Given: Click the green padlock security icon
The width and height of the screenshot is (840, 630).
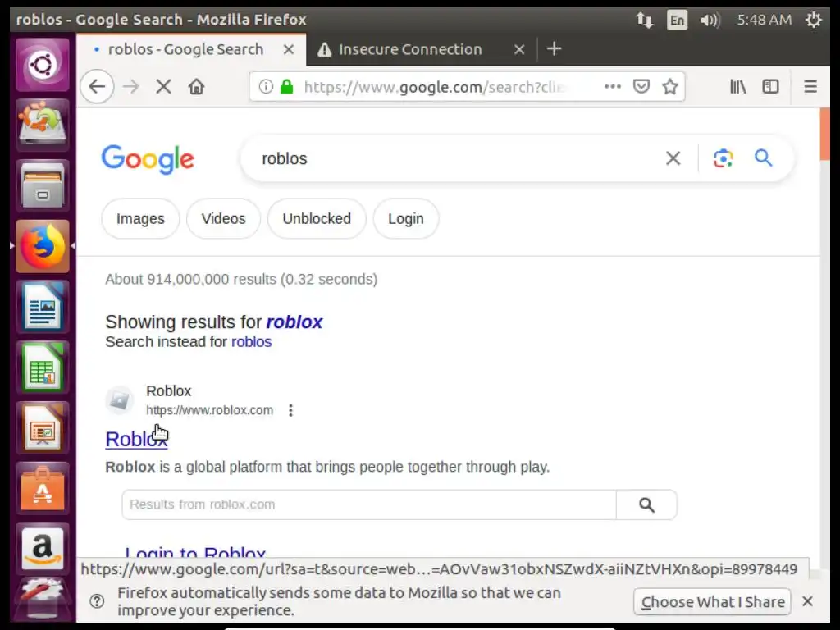Looking at the screenshot, I should pos(287,86).
